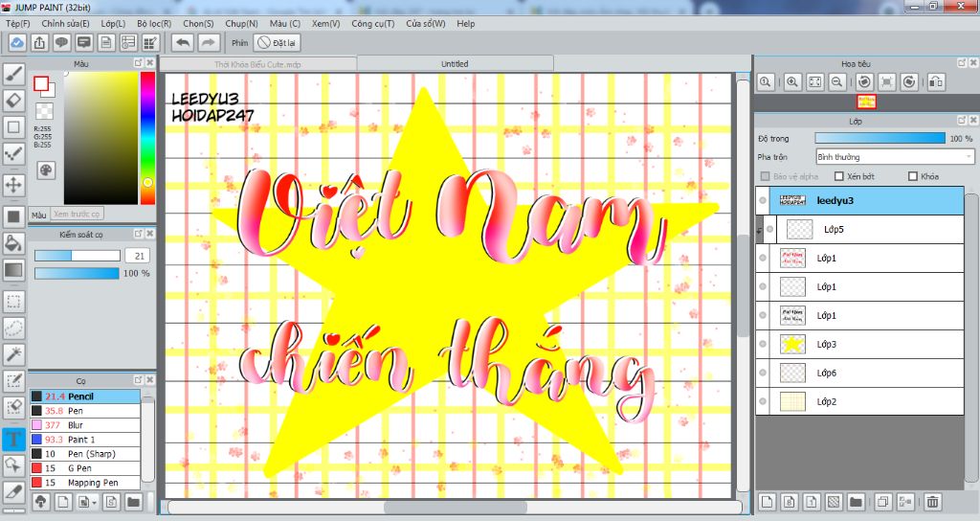Select the Bucket fill tool

click(x=13, y=242)
